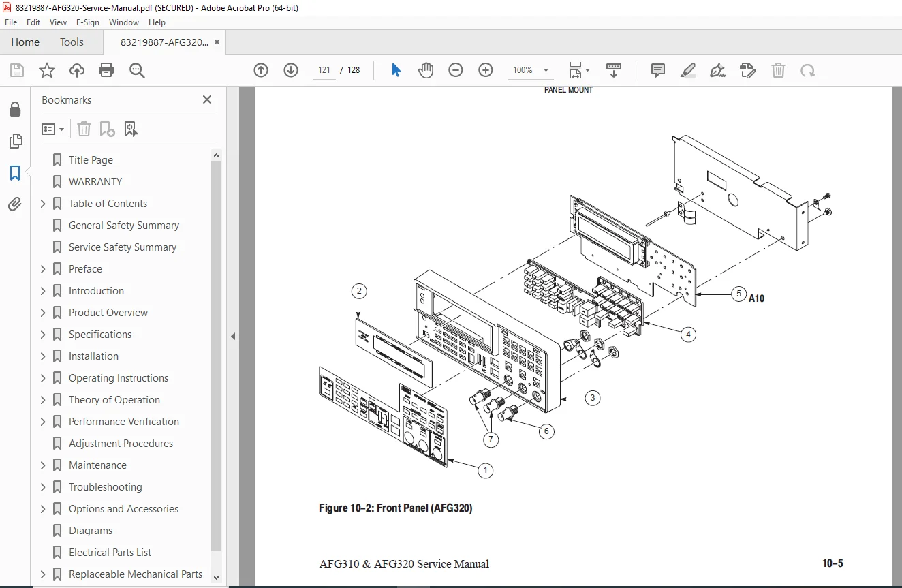Click the cloud upload icon

coord(77,70)
